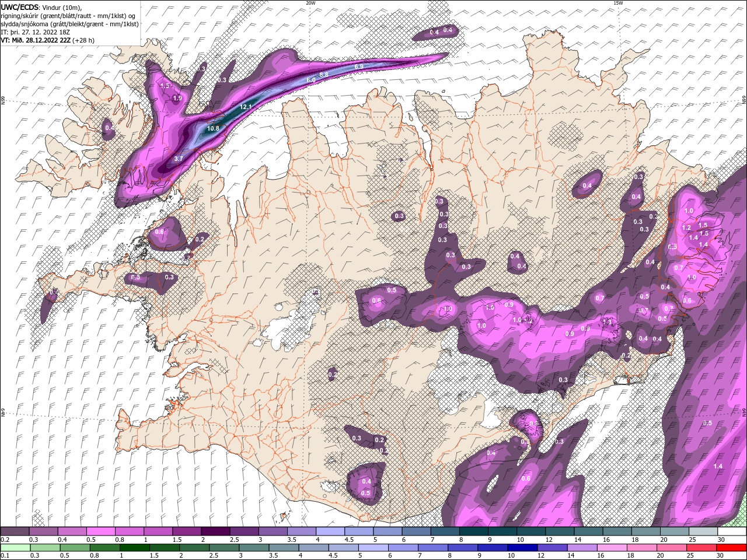This screenshot has width=747, height=560.
Task: Pick the 0.2 swatch in the upper legend
Action: pos(15,531)
